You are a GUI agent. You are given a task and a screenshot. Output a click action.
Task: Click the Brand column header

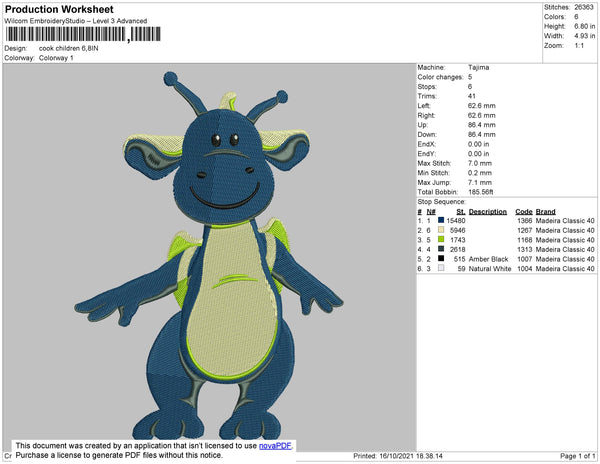click(x=544, y=211)
